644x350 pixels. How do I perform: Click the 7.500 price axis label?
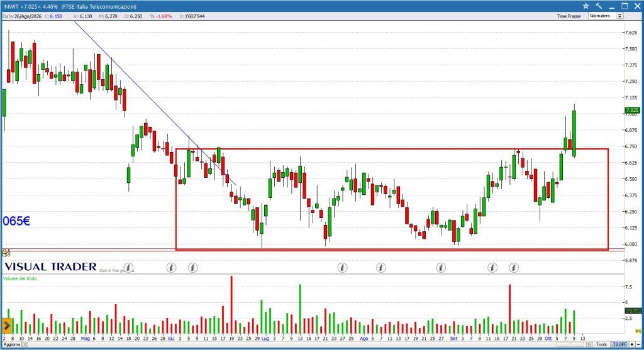point(631,49)
